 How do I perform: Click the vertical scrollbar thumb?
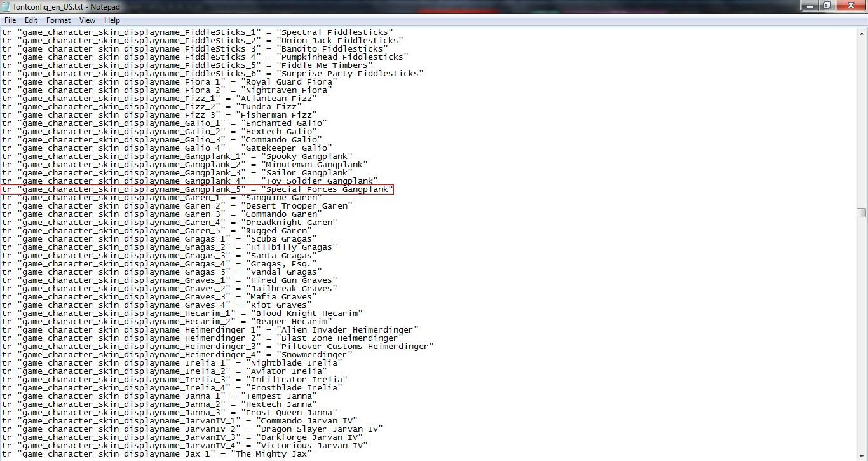pos(862,212)
